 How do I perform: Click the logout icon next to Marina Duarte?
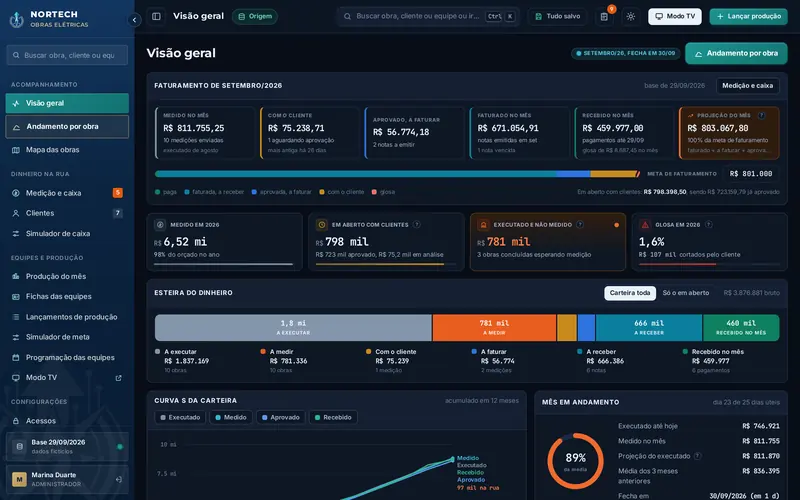click(118, 480)
